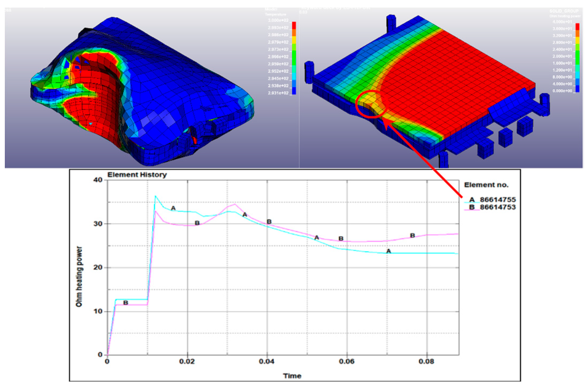The image size is (588, 391).
Task: Click the Element no. legend header
Action: 486,185
